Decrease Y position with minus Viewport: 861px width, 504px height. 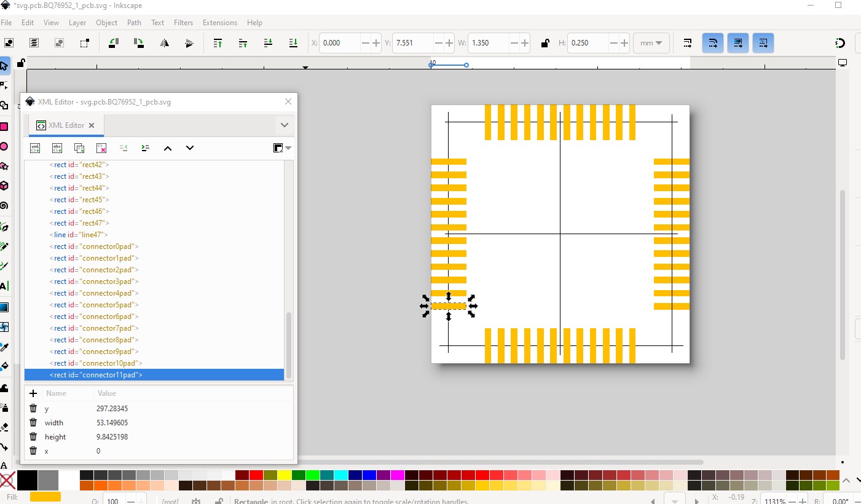tap(439, 43)
